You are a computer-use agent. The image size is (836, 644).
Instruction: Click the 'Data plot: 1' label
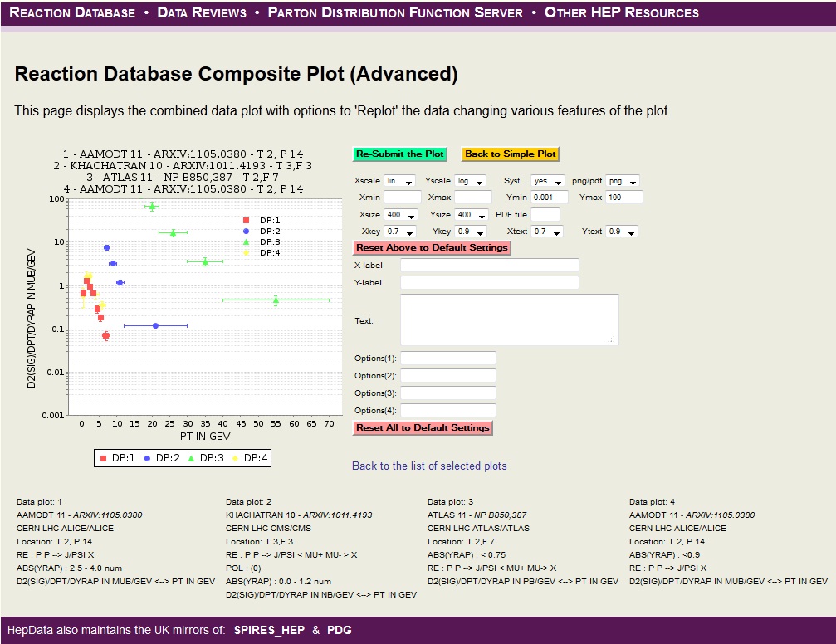point(39,501)
